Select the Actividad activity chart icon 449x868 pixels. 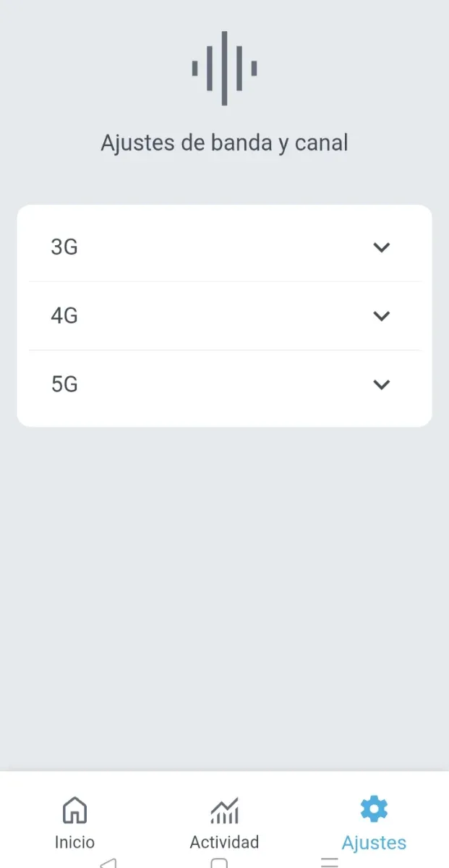coord(224,810)
